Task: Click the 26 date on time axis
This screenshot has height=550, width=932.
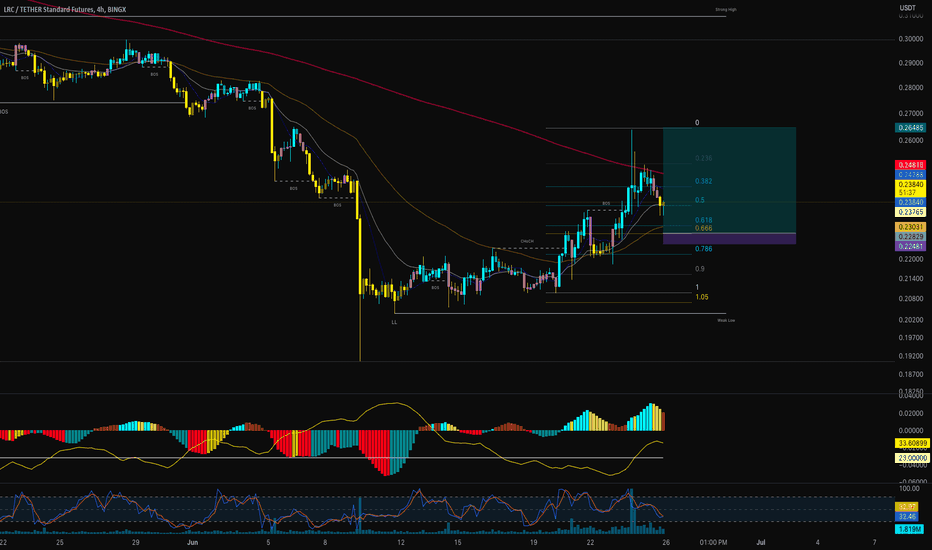Action: point(666,542)
